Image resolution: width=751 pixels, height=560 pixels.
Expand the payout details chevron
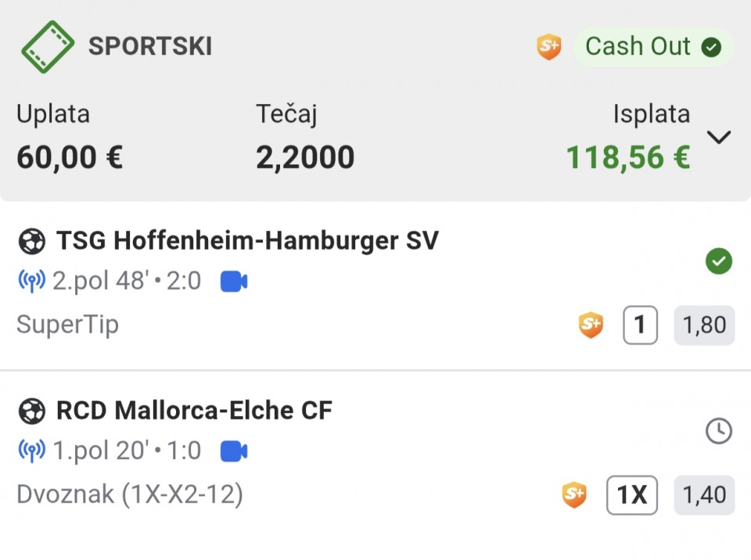click(718, 138)
